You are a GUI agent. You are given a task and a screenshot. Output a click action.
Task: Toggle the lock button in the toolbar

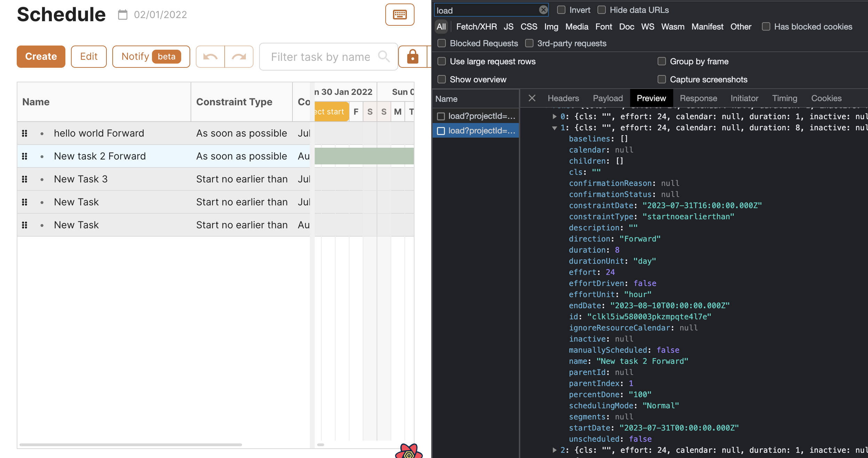(412, 57)
